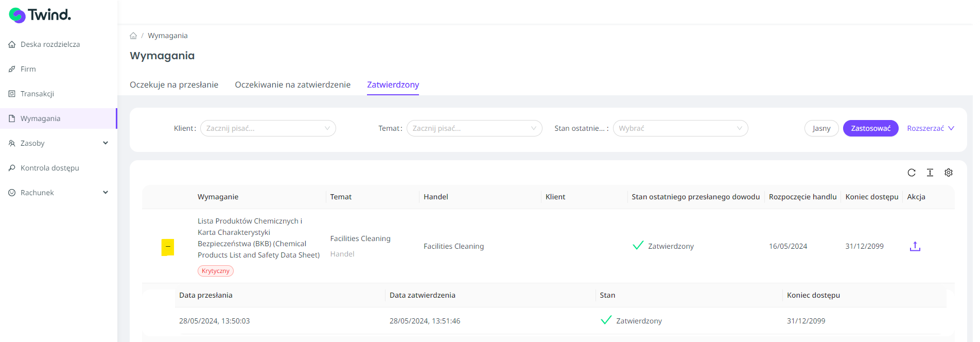This screenshot has height=342, width=980.
Task: Click the Facilities Cleaning Temat cell
Action: tap(360, 238)
